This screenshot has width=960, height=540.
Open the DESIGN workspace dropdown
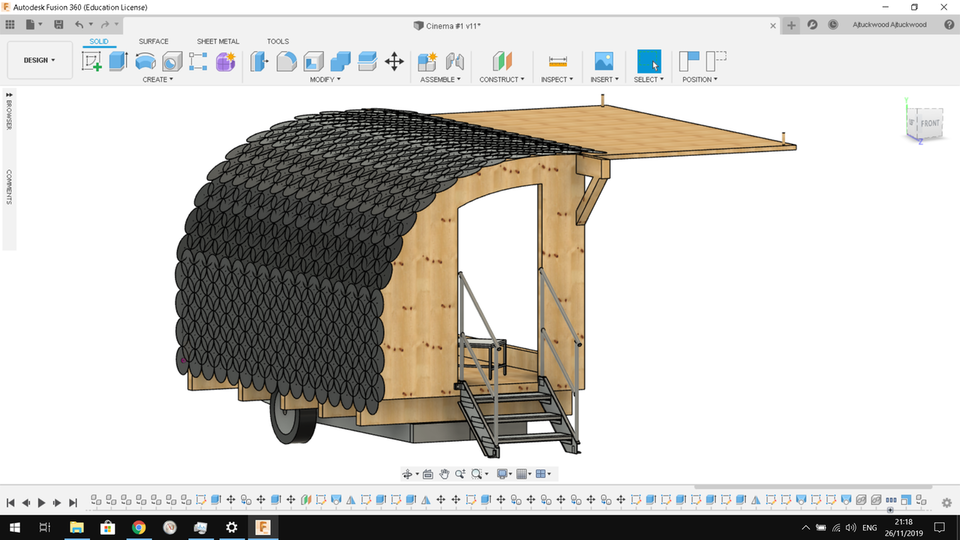pos(39,60)
